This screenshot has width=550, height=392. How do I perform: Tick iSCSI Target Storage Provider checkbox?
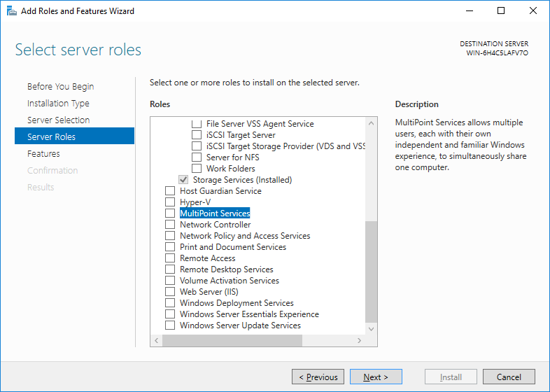(x=197, y=146)
